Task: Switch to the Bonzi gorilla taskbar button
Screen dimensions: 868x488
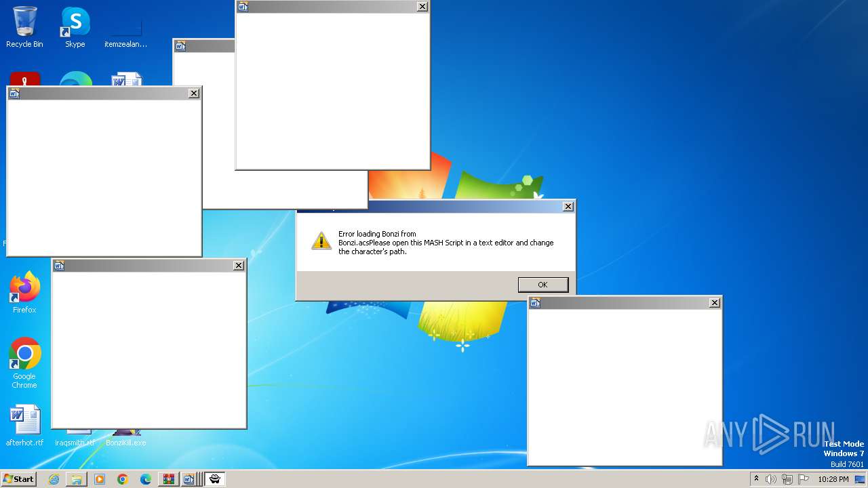Action: [215, 479]
